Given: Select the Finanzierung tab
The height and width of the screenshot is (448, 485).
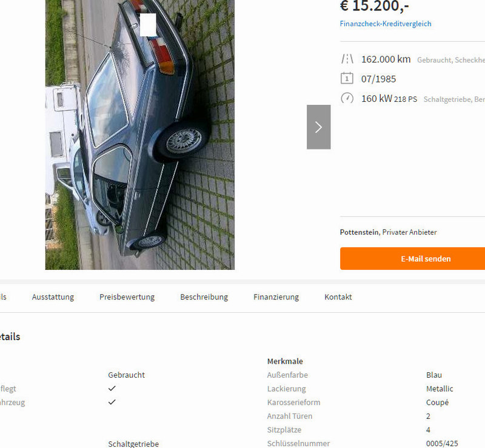Looking at the screenshot, I should pyautogui.click(x=276, y=297).
